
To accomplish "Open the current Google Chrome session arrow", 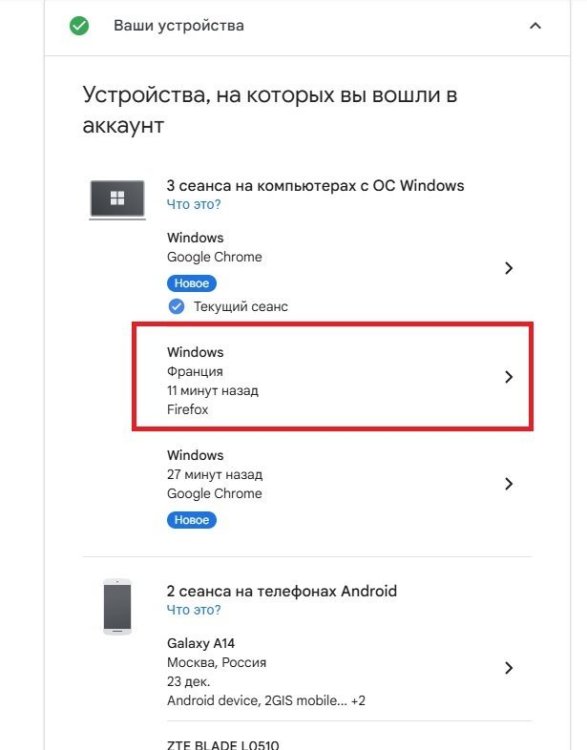I will 509,268.
